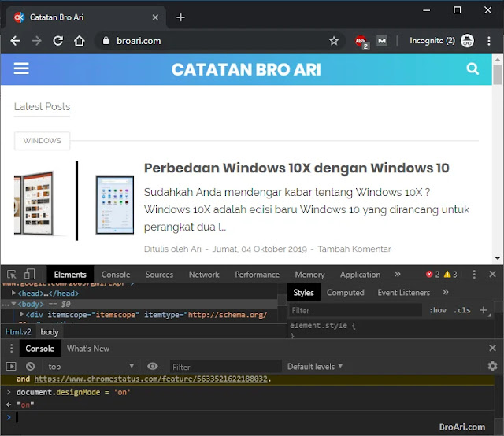
Task: Select the Computed tab
Action: point(346,293)
